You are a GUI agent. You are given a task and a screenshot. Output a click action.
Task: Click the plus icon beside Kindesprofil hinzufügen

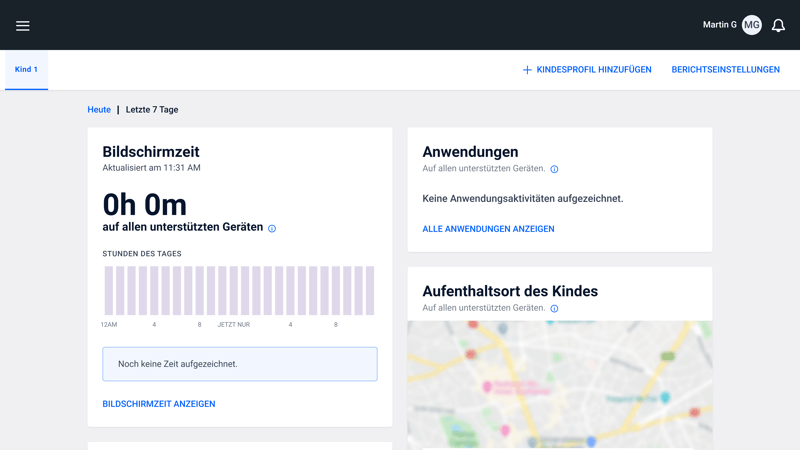527,70
